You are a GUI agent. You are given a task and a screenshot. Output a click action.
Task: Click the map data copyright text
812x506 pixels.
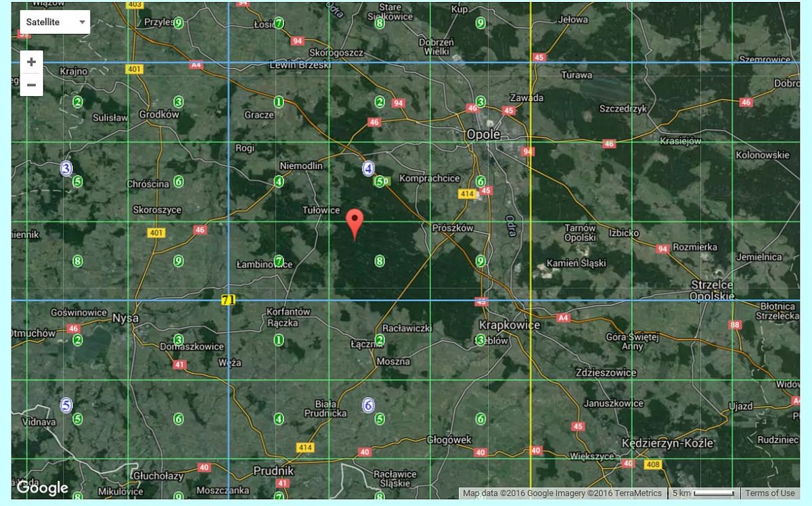point(562,493)
